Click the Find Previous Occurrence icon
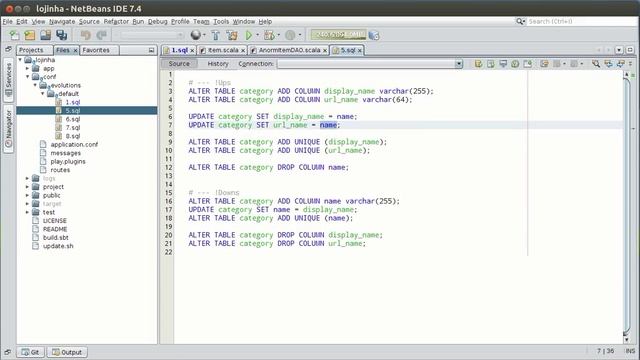Screen dimensions: 640x360 [x=608, y=64]
